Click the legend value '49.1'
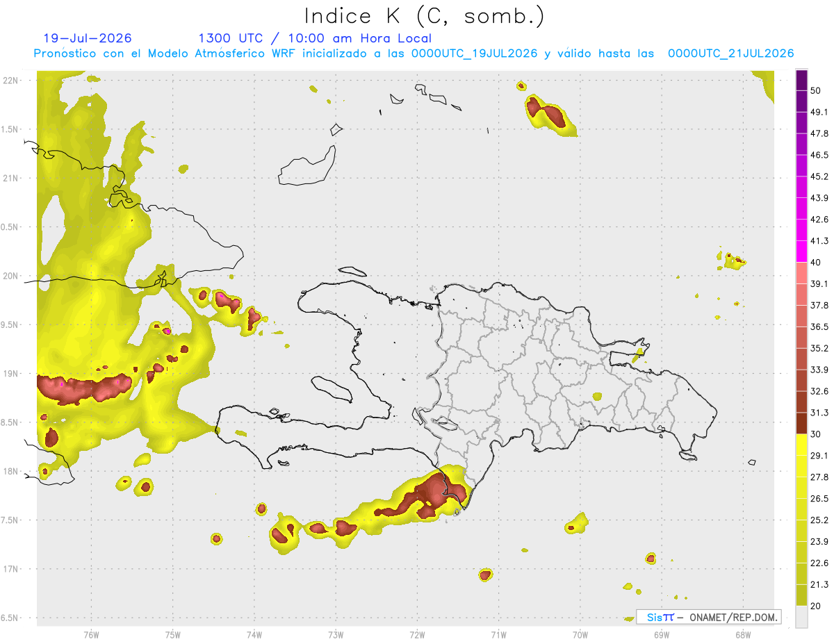The width and height of the screenshot is (834, 644). pos(819,112)
